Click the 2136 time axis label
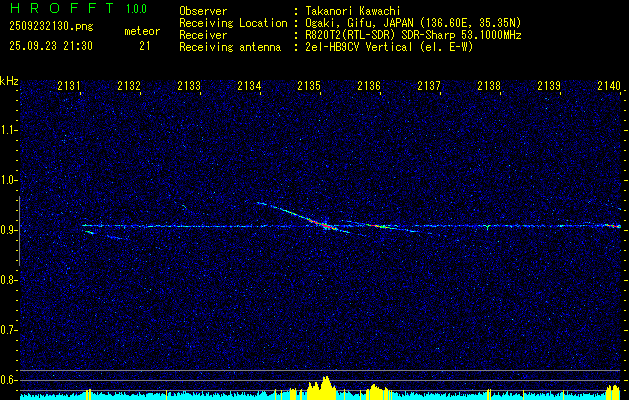The image size is (629, 400). tap(369, 85)
